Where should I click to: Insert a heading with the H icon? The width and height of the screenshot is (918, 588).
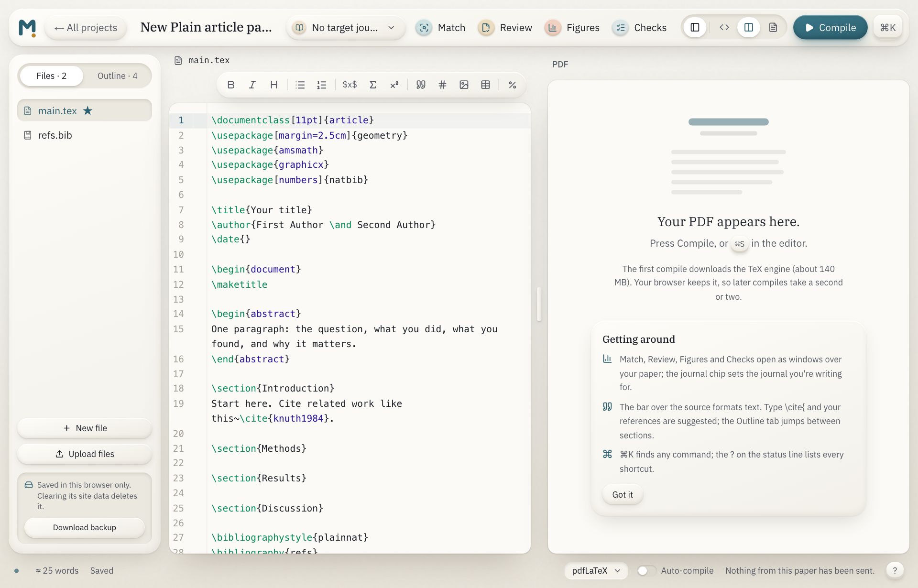point(274,85)
